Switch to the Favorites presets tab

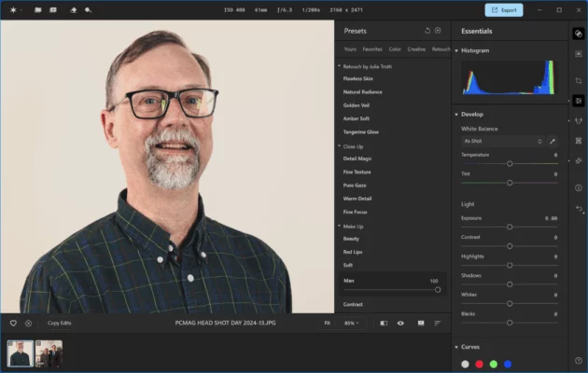[x=372, y=49]
